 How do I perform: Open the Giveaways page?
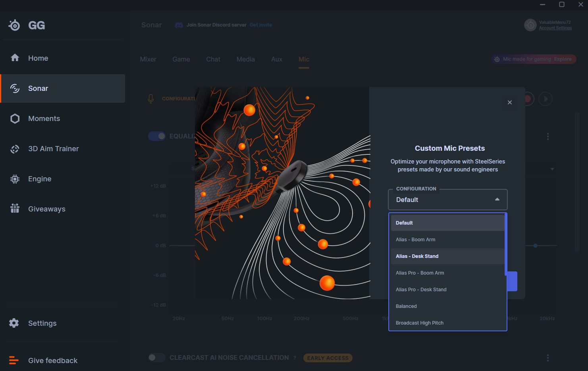(x=46, y=209)
